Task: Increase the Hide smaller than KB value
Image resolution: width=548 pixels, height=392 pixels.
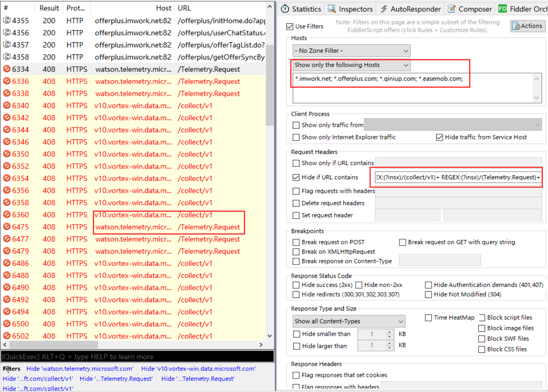Action: [x=390, y=332]
